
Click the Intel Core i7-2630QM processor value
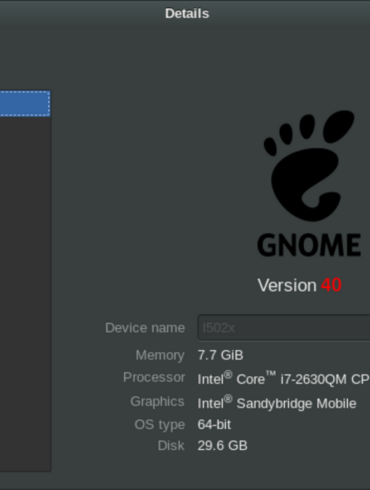point(284,379)
